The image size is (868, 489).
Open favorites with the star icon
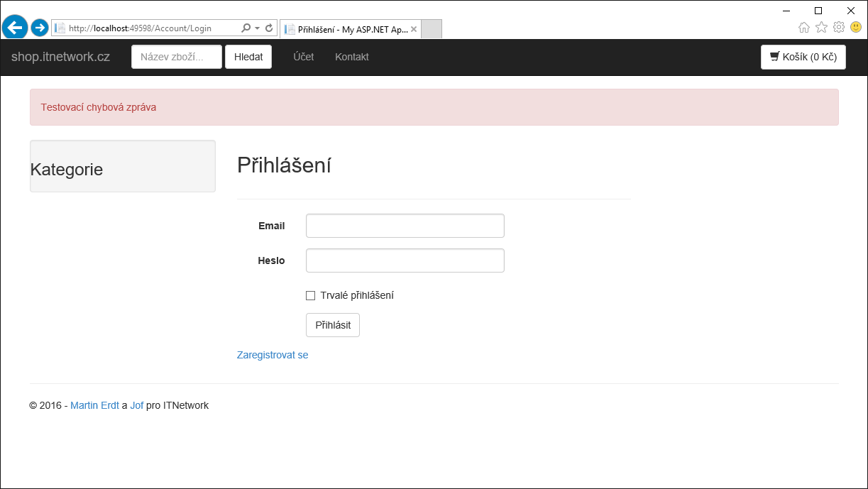821,27
